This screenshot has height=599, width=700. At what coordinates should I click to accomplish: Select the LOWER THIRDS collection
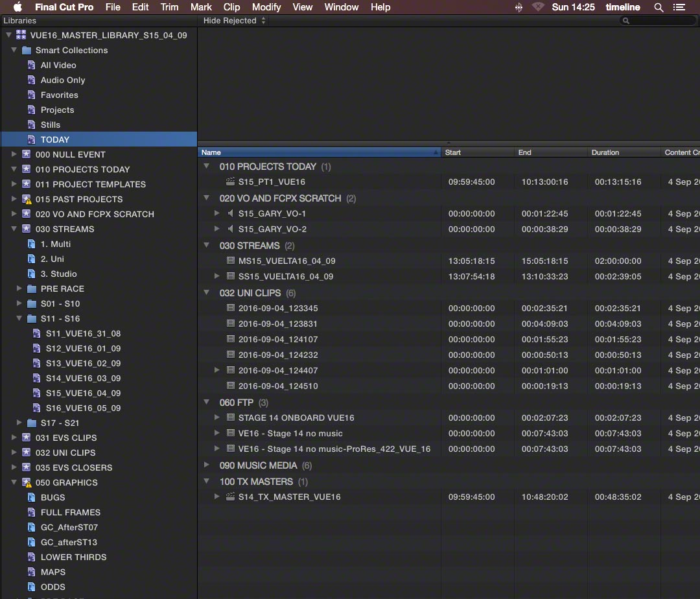click(99, 557)
